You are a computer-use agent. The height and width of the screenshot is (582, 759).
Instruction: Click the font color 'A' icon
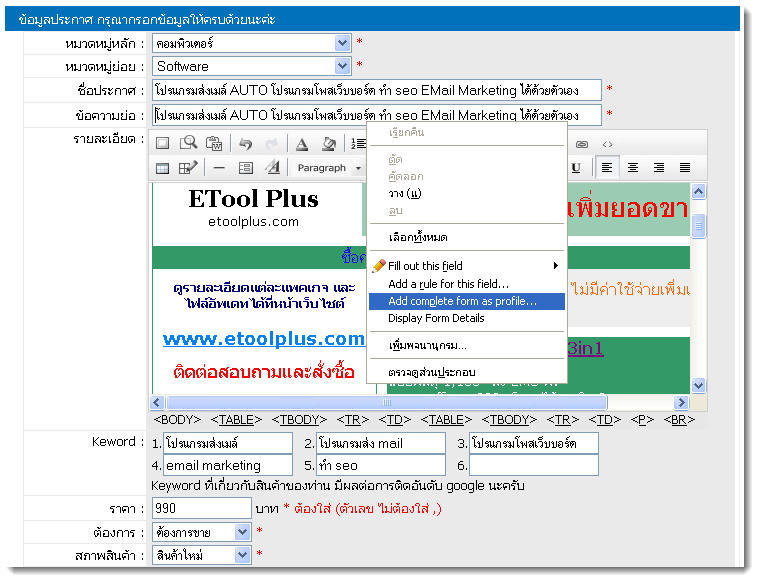pos(302,144)
